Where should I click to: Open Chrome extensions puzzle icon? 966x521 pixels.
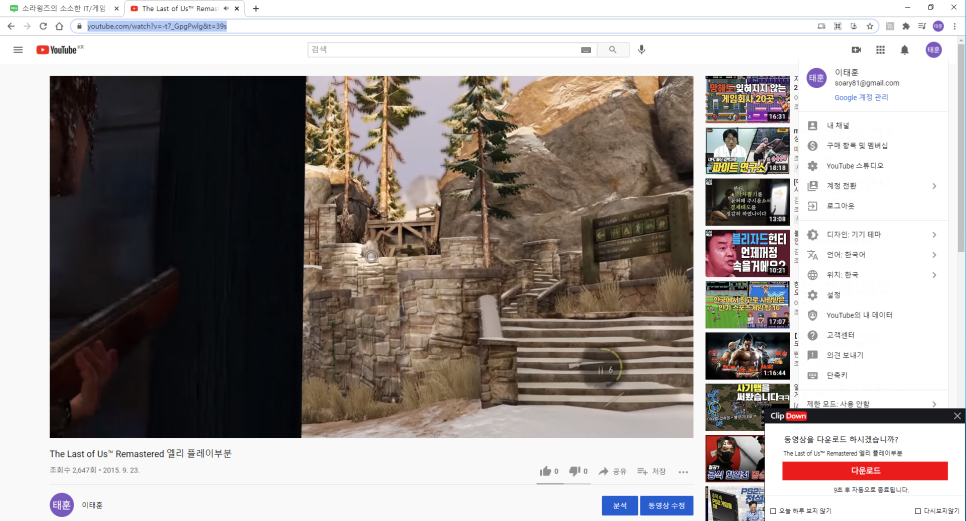coord(906,26)
